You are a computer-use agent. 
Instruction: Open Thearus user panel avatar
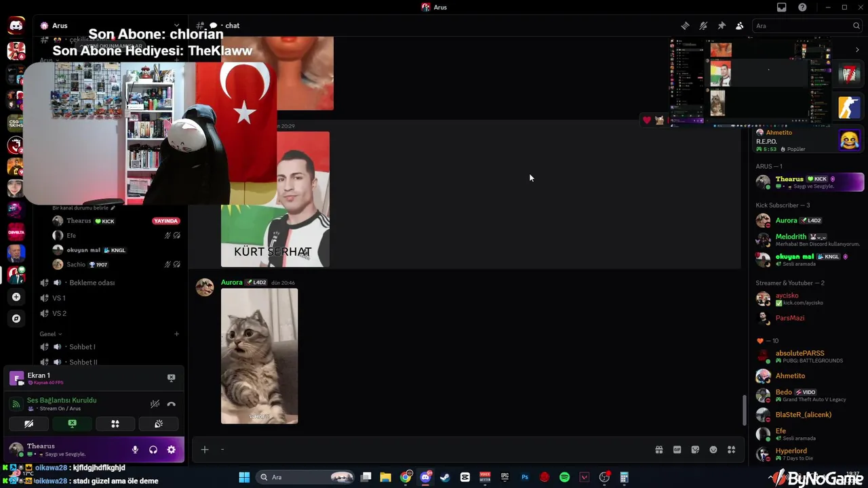(16, 449)
